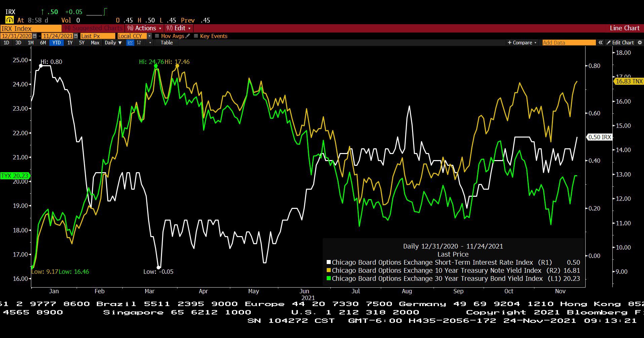This screenshot has width=644, height=338.
Task: Click the double-chevron collapse icon by Add Data
Action: click(x=601, y=43)
